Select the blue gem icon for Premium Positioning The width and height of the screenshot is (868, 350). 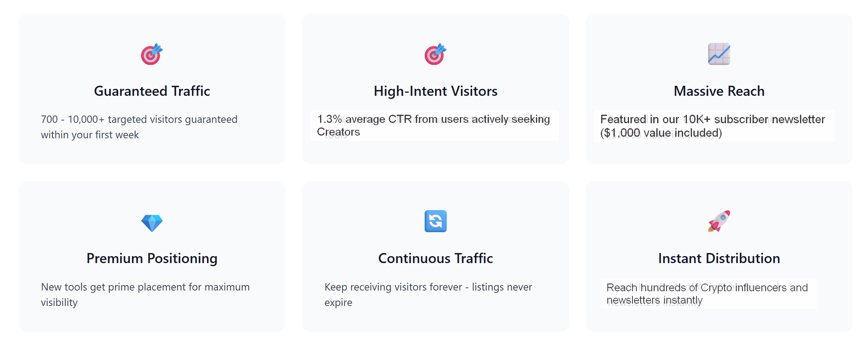point(152,223)
